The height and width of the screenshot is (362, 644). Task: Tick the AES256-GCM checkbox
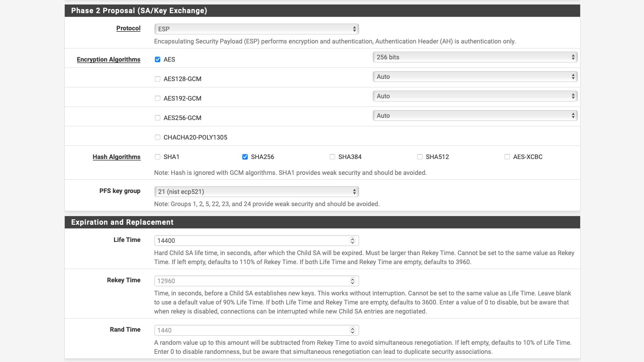coord(158,118)
